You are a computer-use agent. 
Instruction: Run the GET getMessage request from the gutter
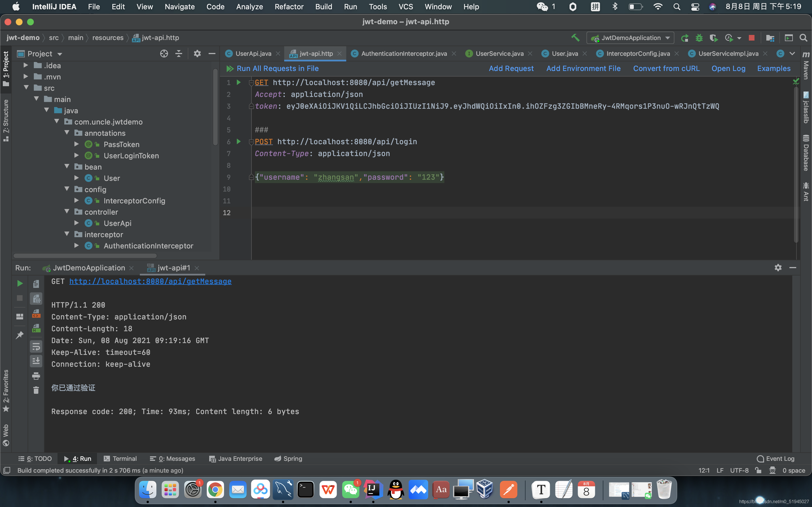coord(239,83)
